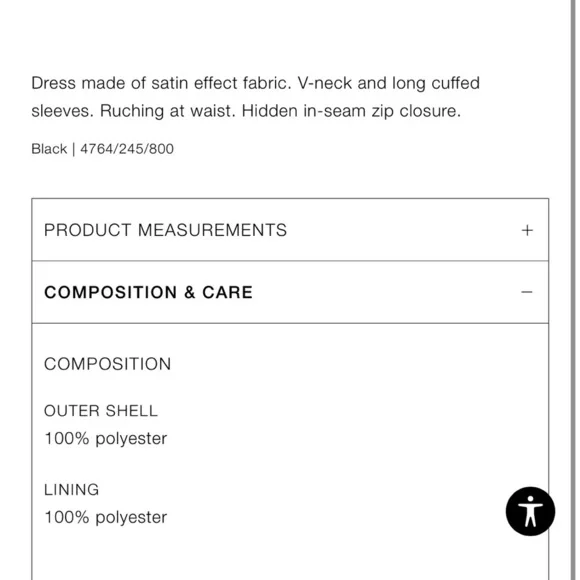This screenshot has height=580, width=580.
Task: Expand the PRODUCT MEASUREMENTS section
Action: tap(290, 230)
